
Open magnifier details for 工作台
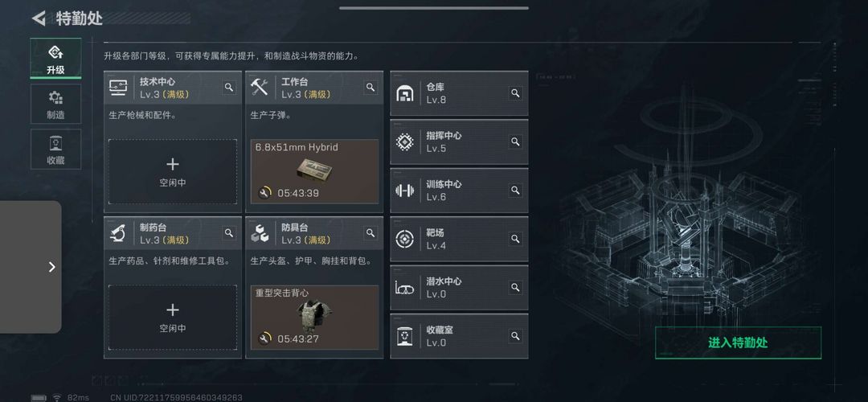[371, 88]
